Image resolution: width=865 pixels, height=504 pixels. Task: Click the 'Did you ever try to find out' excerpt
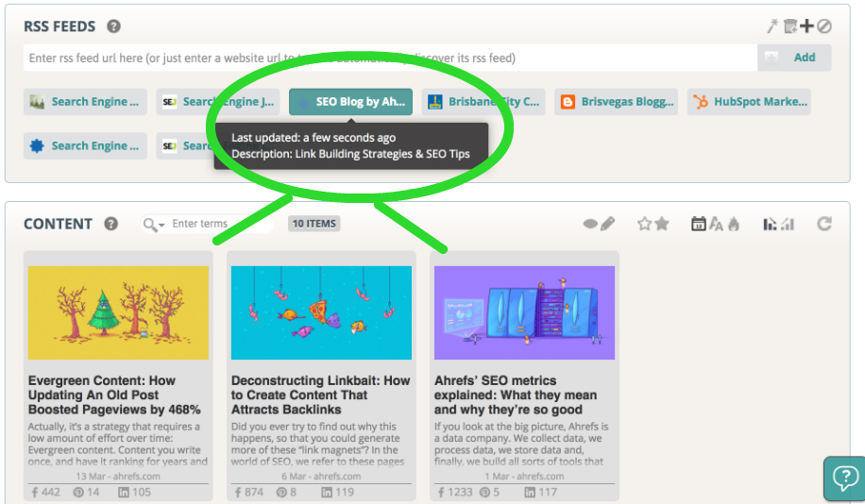point(317,444)
